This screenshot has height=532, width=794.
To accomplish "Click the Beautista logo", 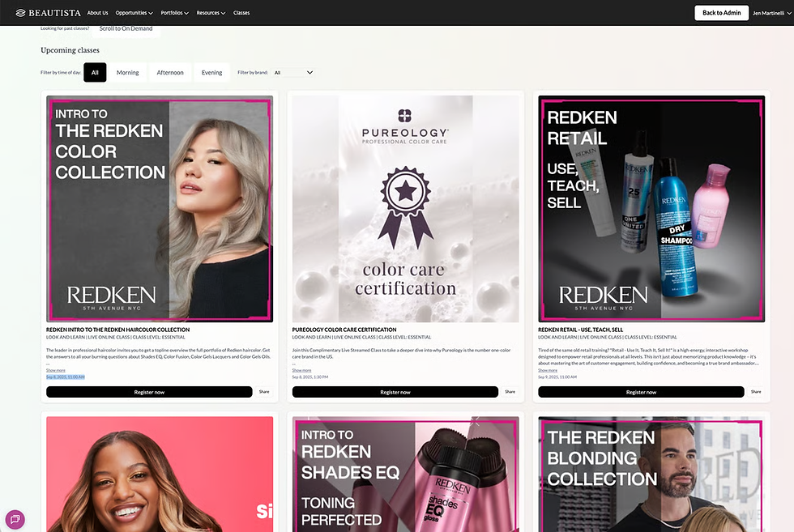I will (48, 13).
